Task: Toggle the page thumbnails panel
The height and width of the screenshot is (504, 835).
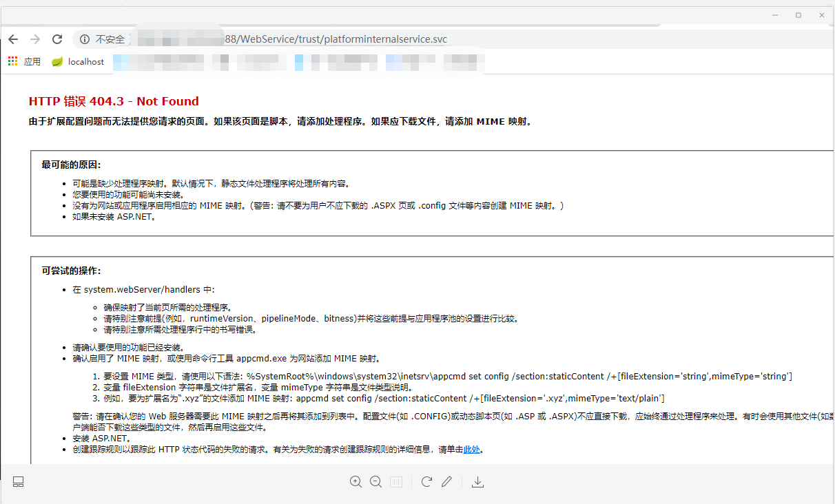Action: point(18,481)
